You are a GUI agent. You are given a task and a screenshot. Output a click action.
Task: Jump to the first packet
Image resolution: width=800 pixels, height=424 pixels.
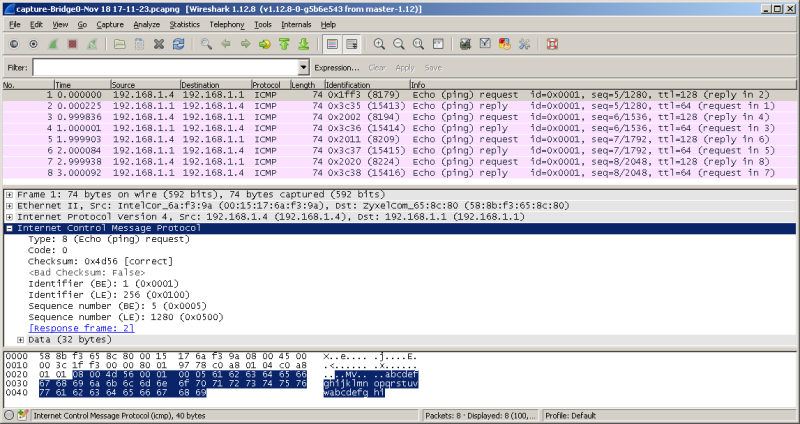(284, 44)
